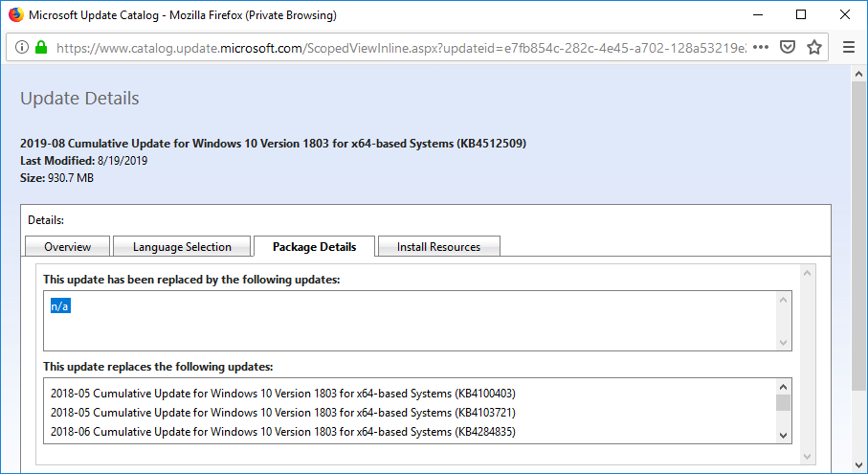
Task: Click the Save to Pocket icon
Action: 788,47
